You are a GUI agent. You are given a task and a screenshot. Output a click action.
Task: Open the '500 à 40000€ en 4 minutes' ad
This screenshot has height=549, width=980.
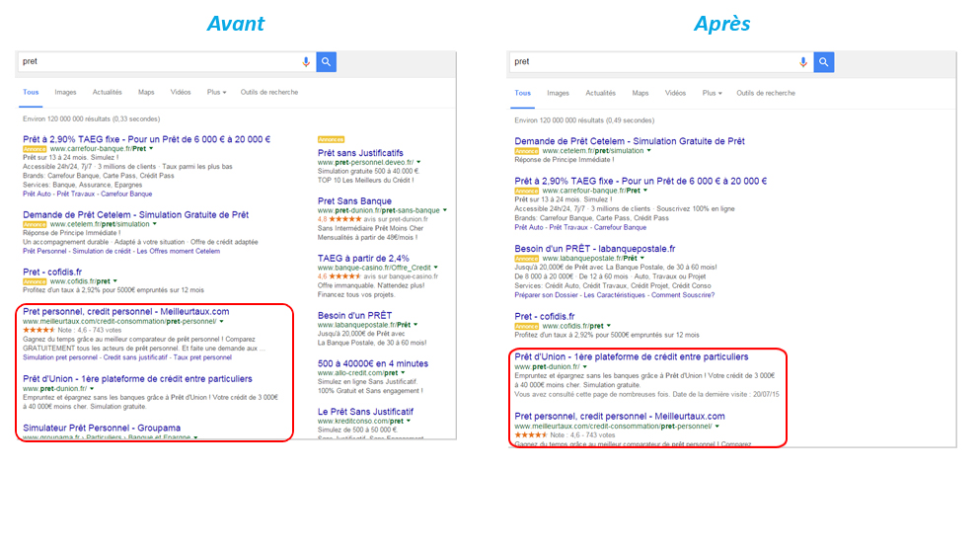click(373, 363)
